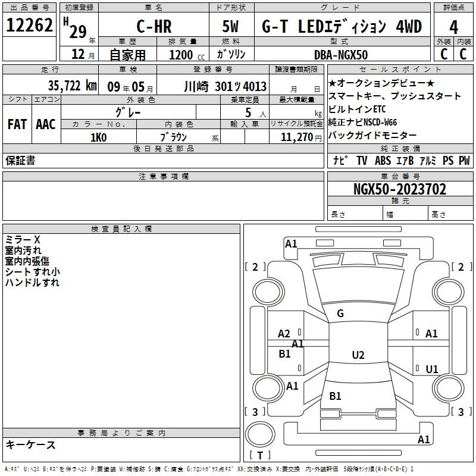Image resolution: width=476 pixels, height=476 pixels.
Task: Click the model code DBA-NGX50
Action: coord(341,55)
